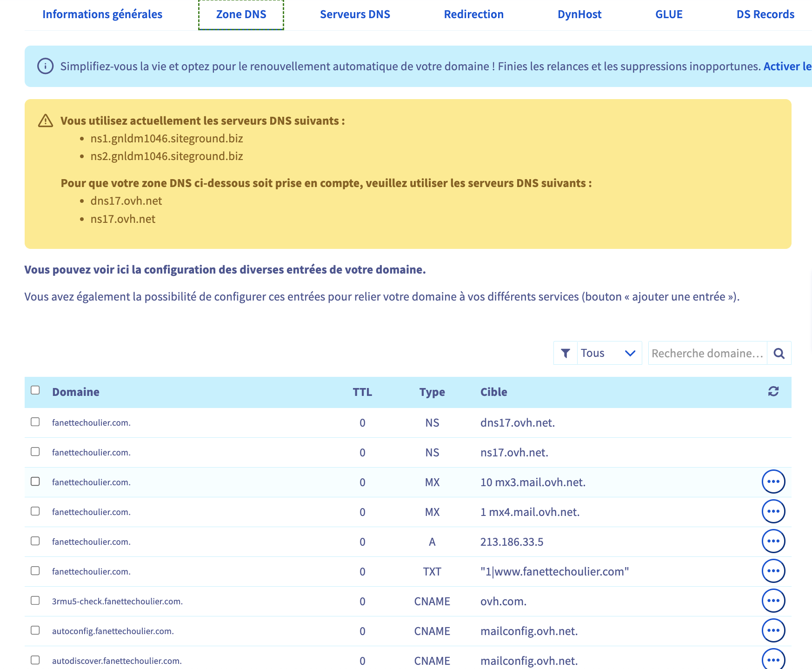Click the filter funnel icon
The height and width of the screenshot is (669, 812).
[566, 354]
